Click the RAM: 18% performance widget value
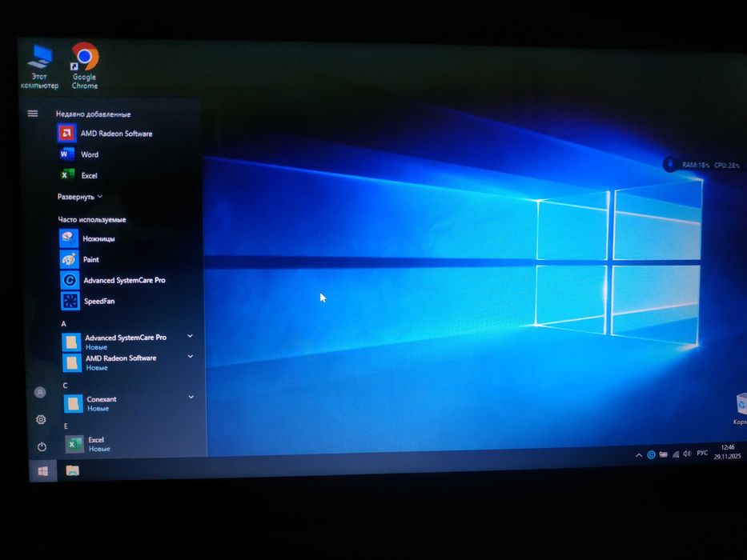747x560 pixels. tap(696, 165)
